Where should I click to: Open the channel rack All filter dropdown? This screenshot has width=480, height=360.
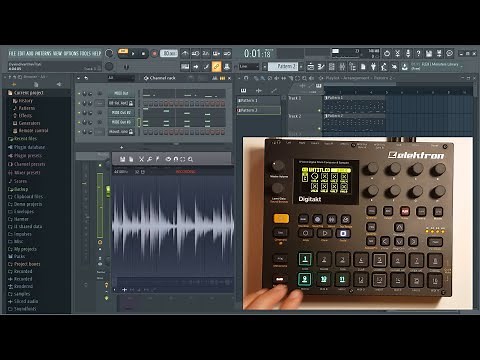(x=121, y=78)
